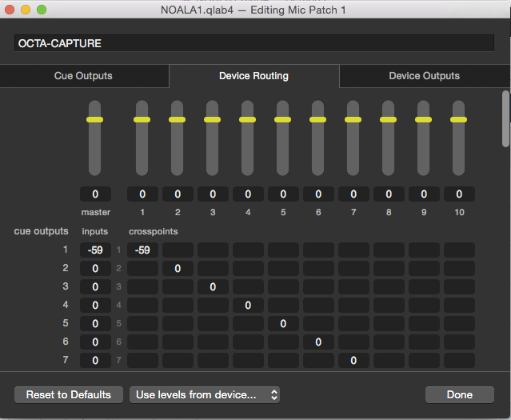This screenshot has width=511, height=420.
Task: Click the crosspoint for cue 7, output 7
Action: pyautogui.click(x=353, y=360)
